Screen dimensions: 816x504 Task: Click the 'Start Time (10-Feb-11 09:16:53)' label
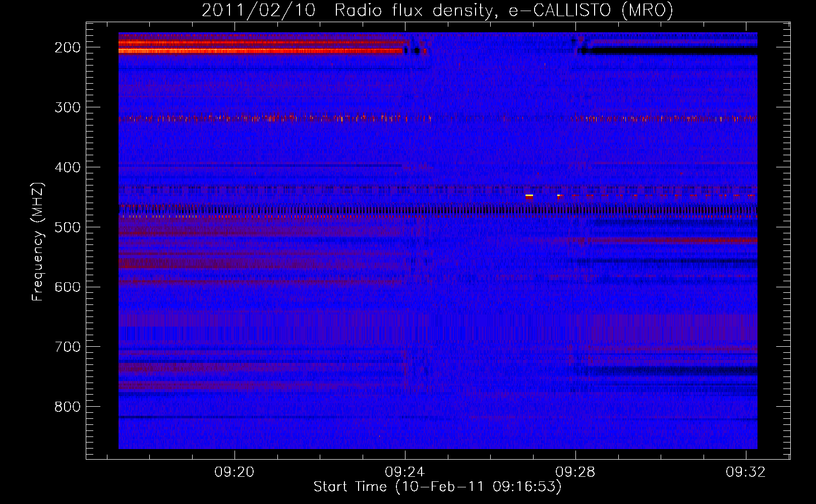click(437, 487)
